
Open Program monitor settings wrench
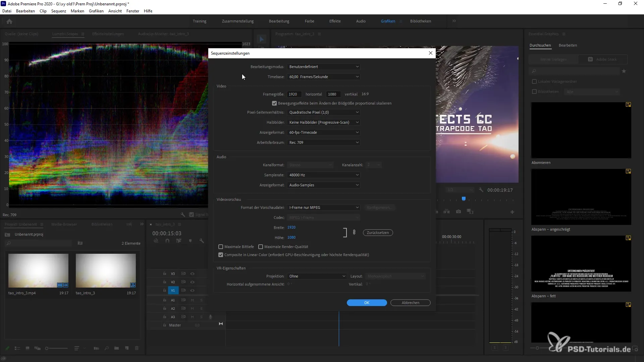click(481, 190)
